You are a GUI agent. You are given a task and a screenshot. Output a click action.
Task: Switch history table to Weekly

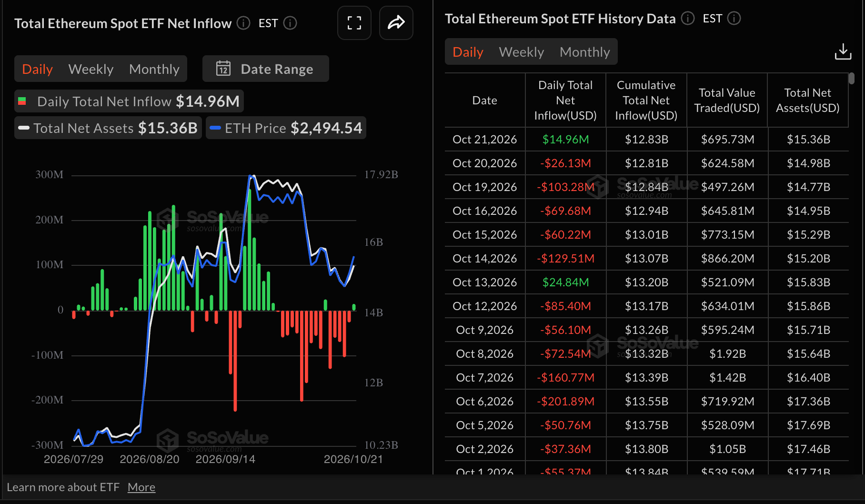click(522, 52)
